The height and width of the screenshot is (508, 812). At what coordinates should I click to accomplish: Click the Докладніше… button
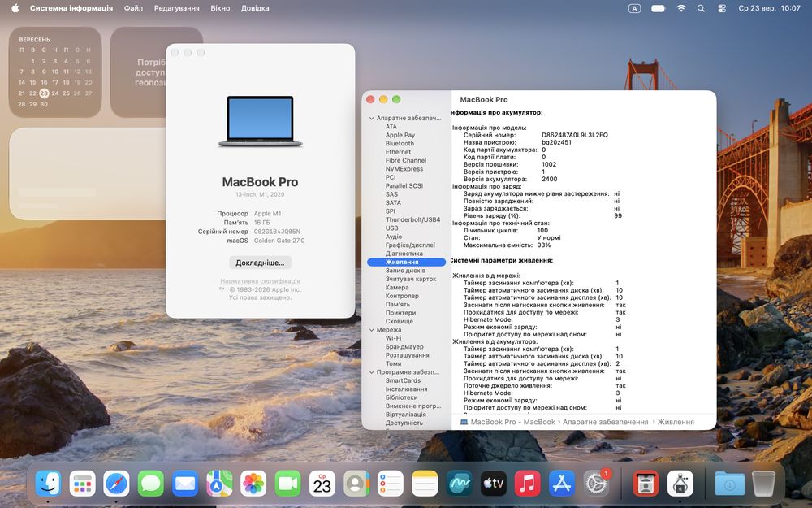[260, 263]
